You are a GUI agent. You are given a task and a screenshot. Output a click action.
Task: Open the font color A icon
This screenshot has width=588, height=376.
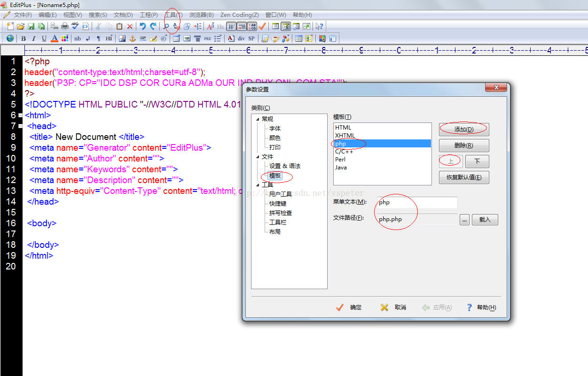[55, 38]
